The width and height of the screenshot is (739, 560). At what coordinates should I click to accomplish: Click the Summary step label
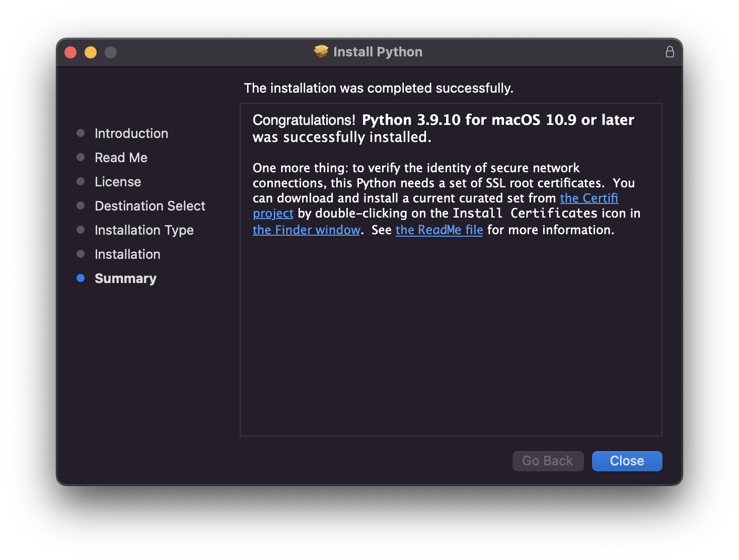[125, 278]
